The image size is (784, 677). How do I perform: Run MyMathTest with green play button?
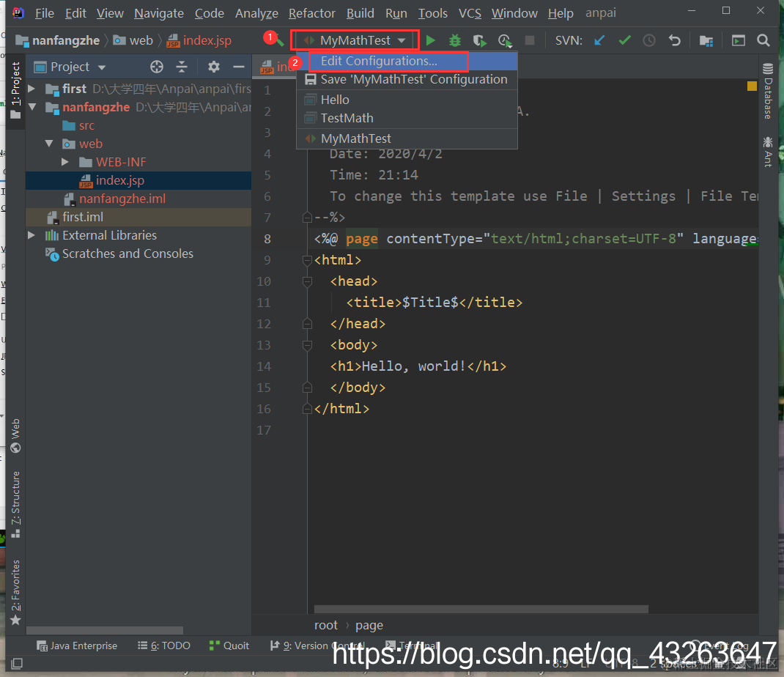(430, 40)
